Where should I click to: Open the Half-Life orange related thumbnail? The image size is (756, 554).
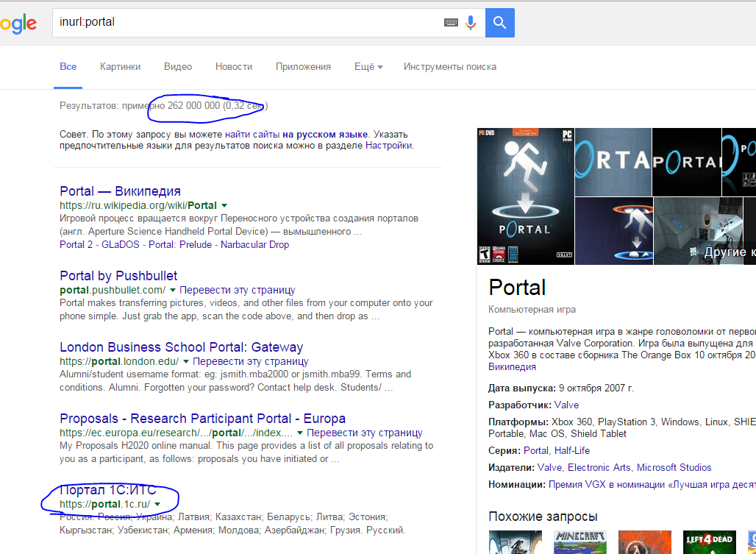pos(645,542)
